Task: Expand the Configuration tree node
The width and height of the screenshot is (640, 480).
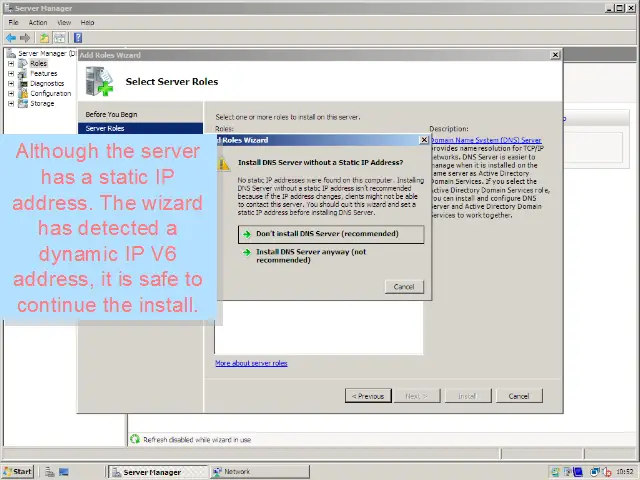Action: pos(11,93)
